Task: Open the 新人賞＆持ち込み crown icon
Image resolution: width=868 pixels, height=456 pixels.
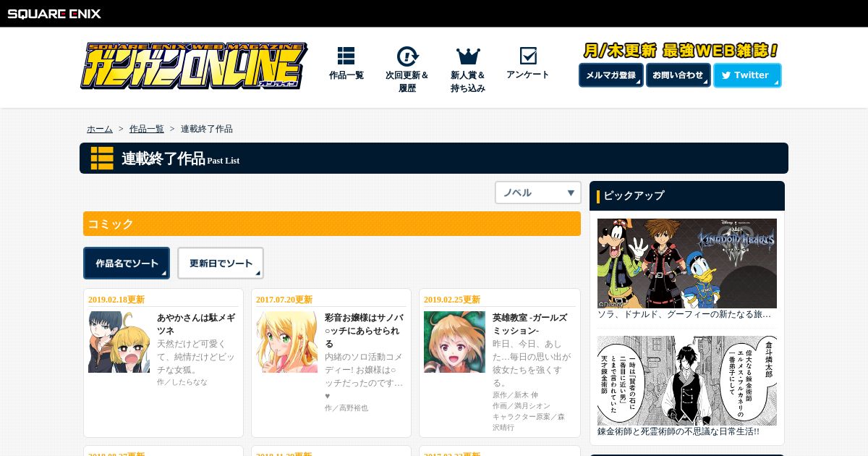Action: pos(468,56)
